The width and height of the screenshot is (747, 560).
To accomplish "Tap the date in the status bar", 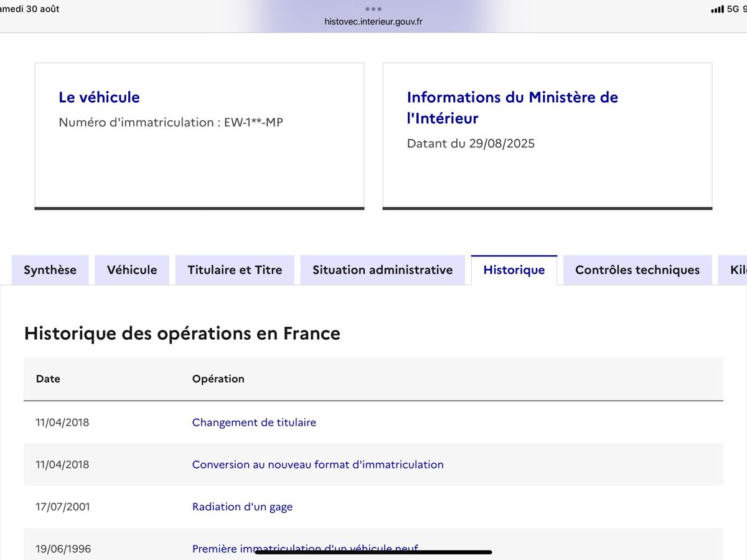I will 30,9.
